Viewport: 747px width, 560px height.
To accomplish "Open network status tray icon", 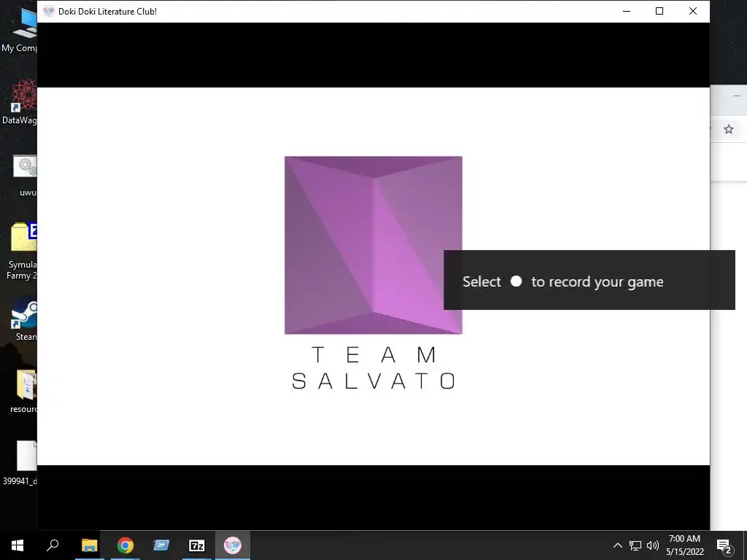I will pos(635,545).
